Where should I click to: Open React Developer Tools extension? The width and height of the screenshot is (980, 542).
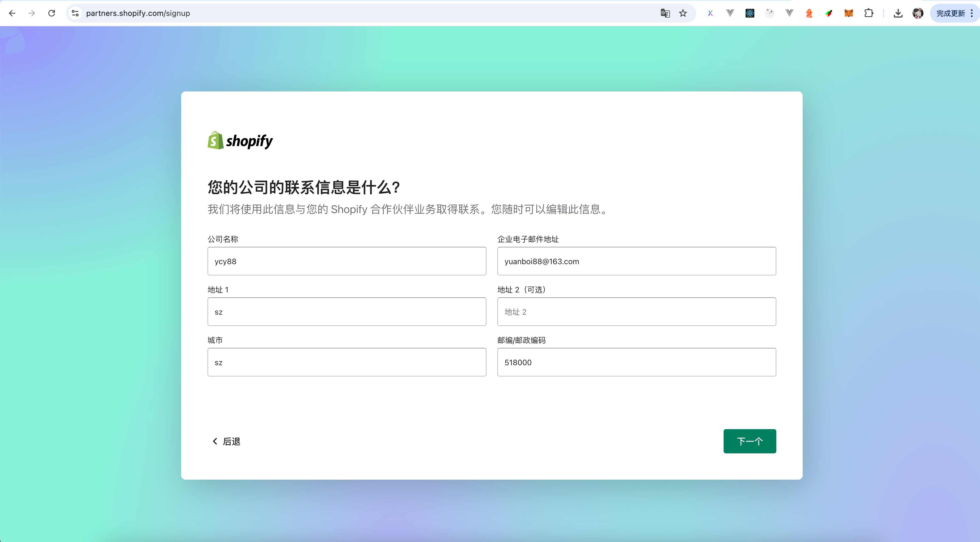[749, 13]
